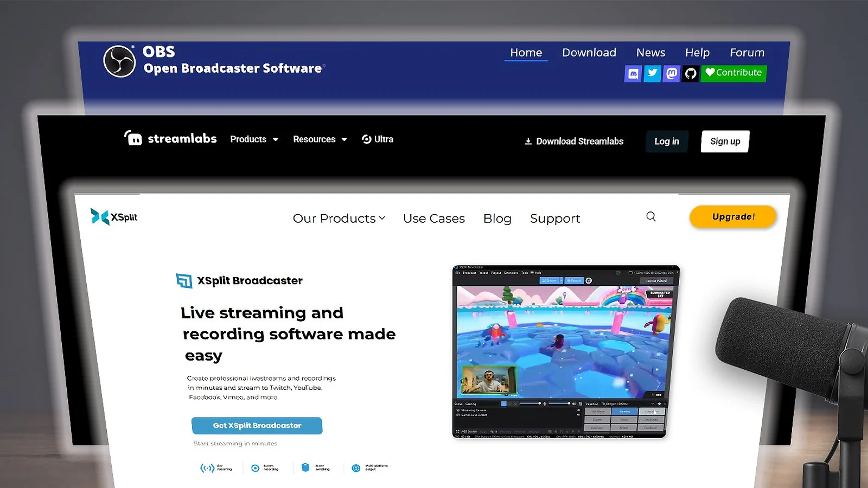Screen dimensions: 868x488
Task: Click the 'Start streaming in minutes' text
Action: [235, 444]
